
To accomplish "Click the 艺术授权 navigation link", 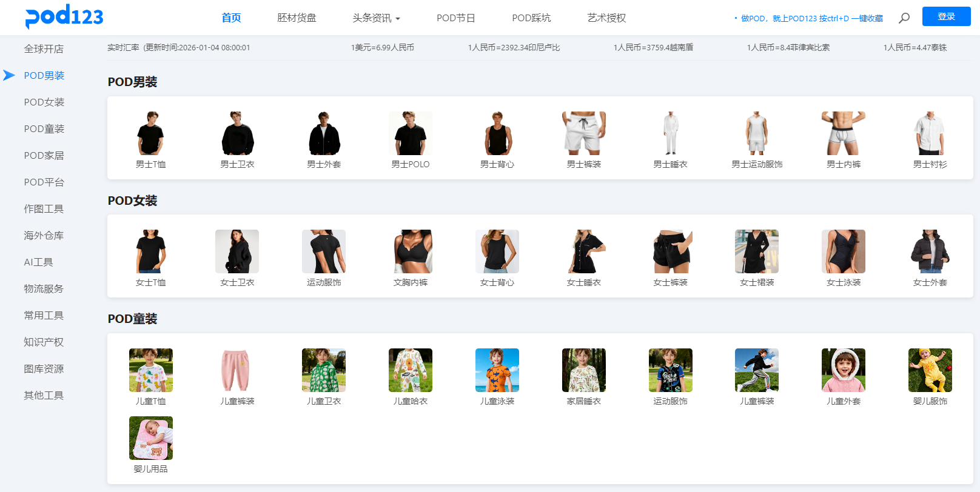I will [x=606, y=18].
